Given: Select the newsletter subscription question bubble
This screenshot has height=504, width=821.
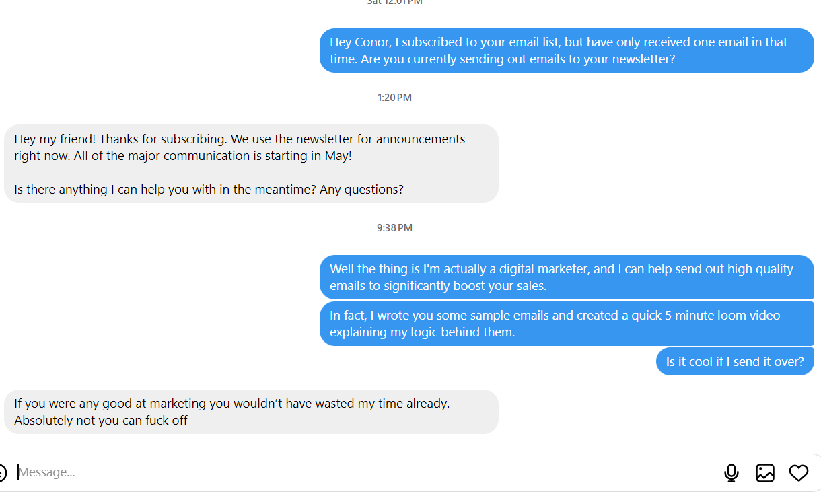Looking at the screenshot, I should (566, 50).
